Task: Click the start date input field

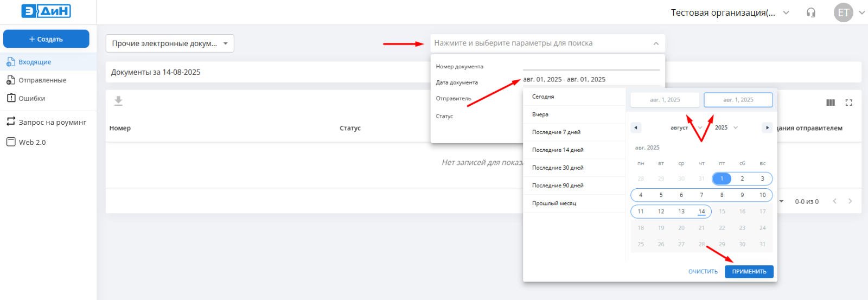Action: [665, 100]
